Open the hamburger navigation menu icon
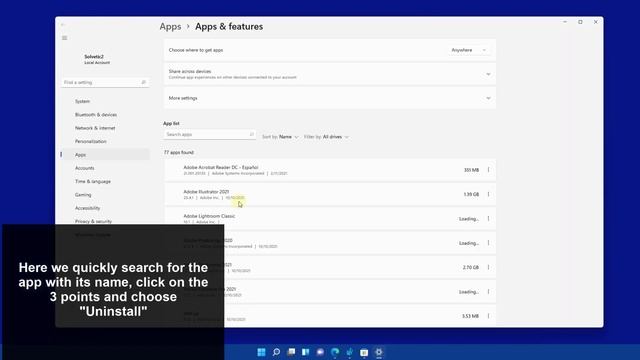 [64, 38]
